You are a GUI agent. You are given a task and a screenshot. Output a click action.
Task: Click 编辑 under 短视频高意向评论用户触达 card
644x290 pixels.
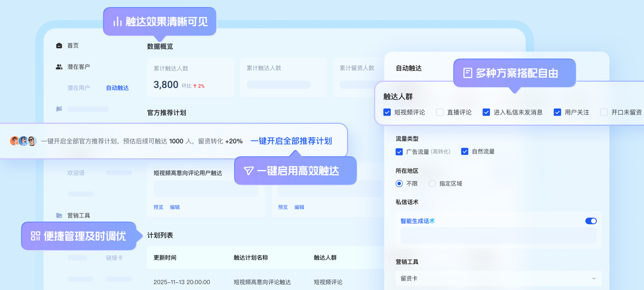coord(175,207)
